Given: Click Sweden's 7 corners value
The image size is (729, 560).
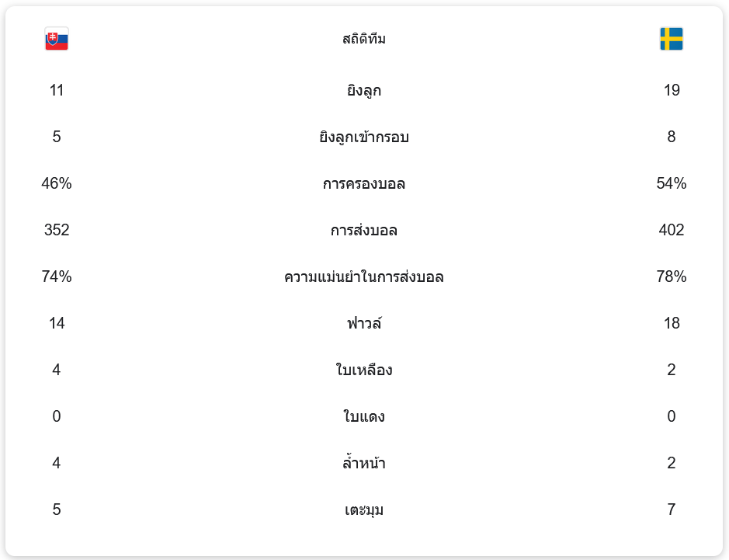Looking at the screenshot, I should [671, 510].
